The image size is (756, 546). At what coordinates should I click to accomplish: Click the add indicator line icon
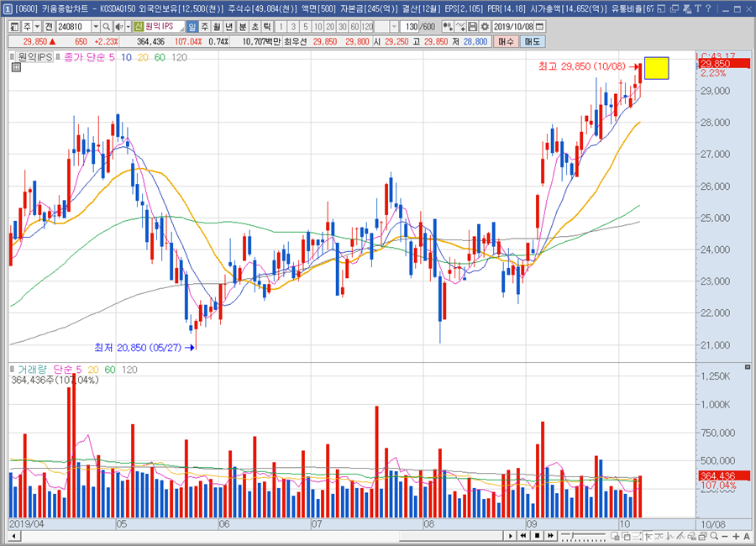(460, 27)
